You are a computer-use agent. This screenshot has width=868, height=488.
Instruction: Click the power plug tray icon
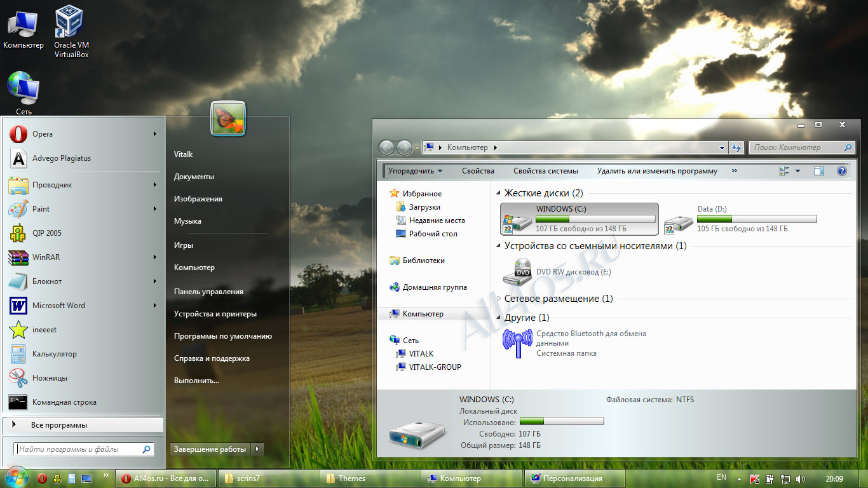tap(770, 478)
